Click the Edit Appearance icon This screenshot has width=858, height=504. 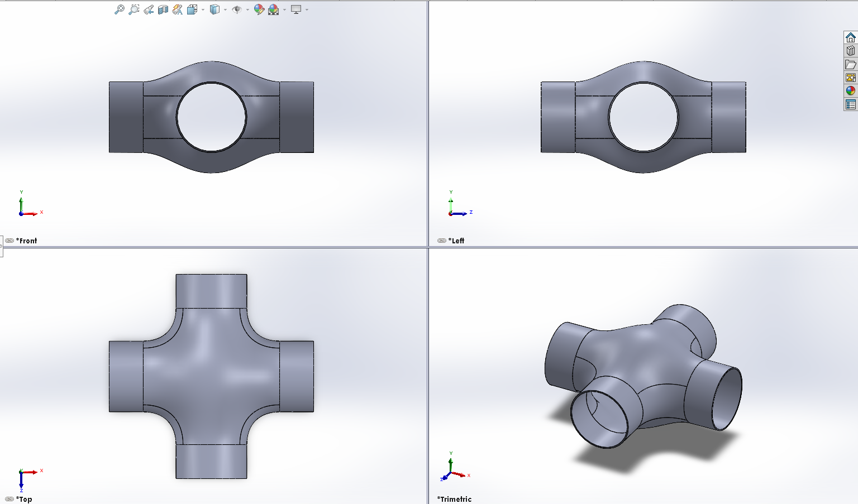pos(259,9)
